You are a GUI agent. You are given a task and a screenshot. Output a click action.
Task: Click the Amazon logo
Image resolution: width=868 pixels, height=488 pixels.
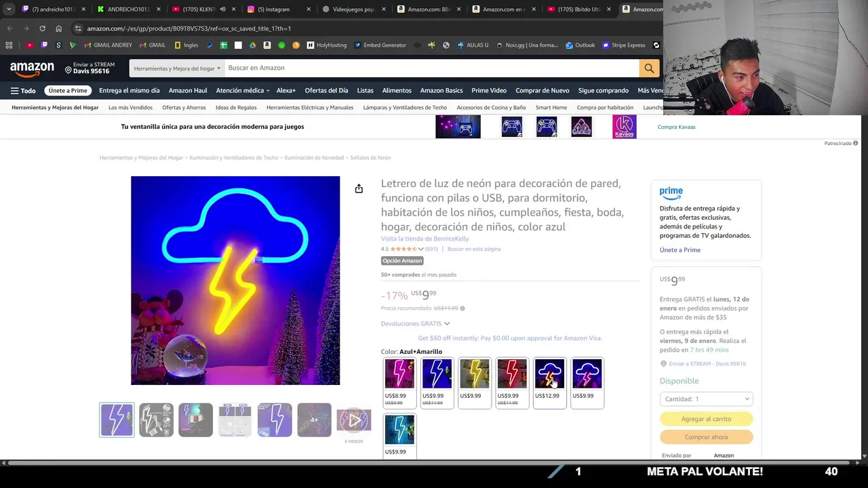32,68
